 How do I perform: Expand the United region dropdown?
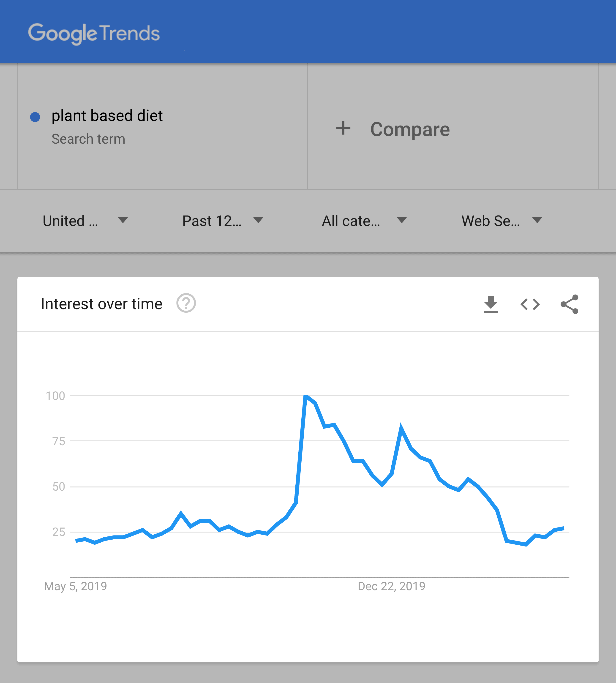(85, 221)
